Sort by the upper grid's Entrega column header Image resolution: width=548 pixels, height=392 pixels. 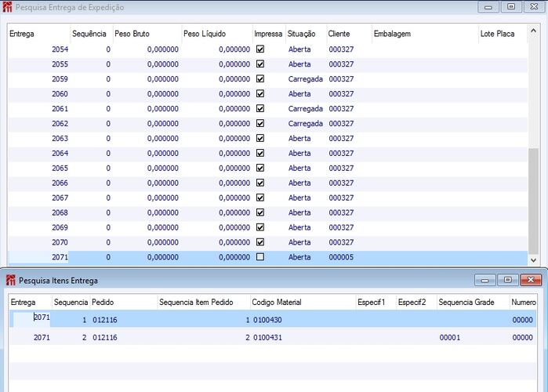point(38,34)
